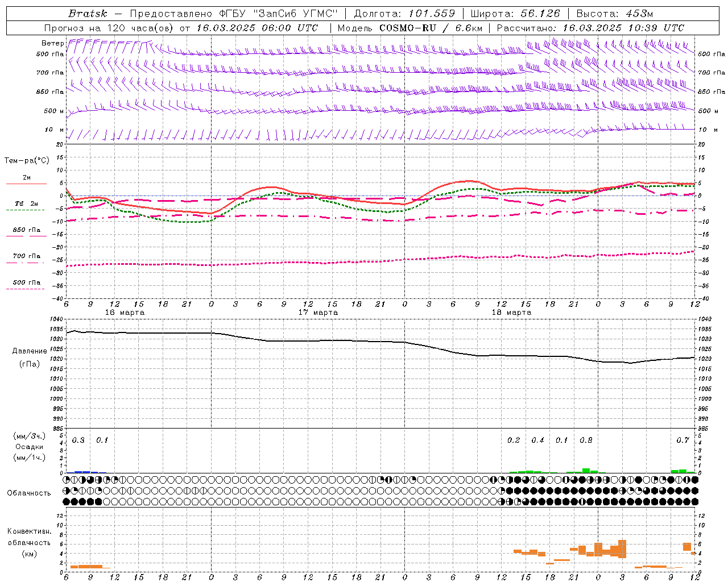This screenshot has width=728, height=582.
Task: Click the "16 марта" date label
Action: pyautogui.click(x=125, y=313)
